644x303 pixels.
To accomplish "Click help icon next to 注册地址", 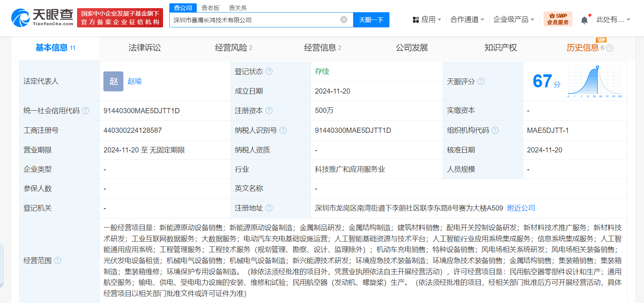I will pos(269,208).
